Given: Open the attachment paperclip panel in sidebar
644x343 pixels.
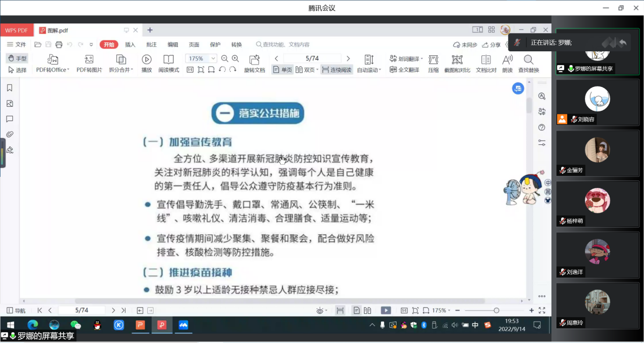Looking at the screenshot, I should (x=9, y=134).
